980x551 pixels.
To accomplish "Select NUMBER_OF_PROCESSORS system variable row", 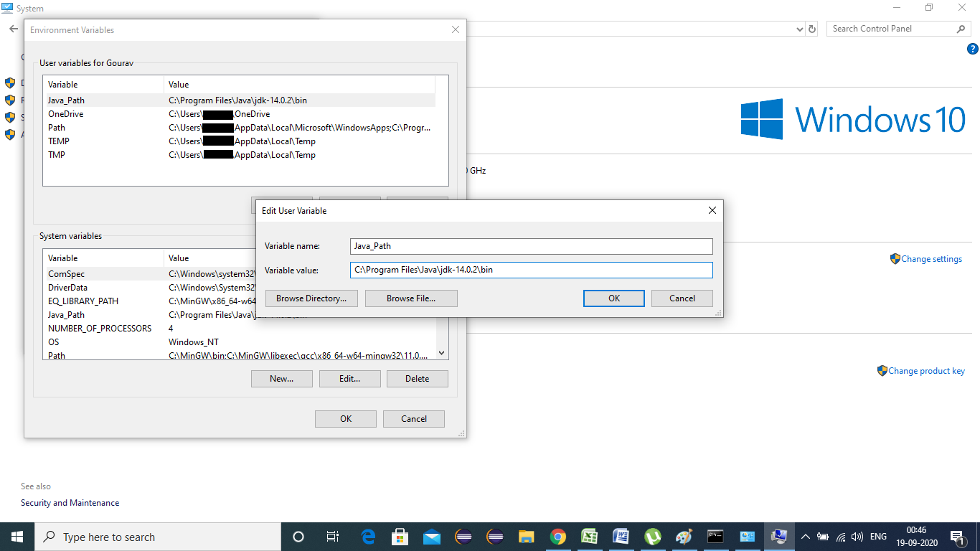I will click(x=239, y=329).
